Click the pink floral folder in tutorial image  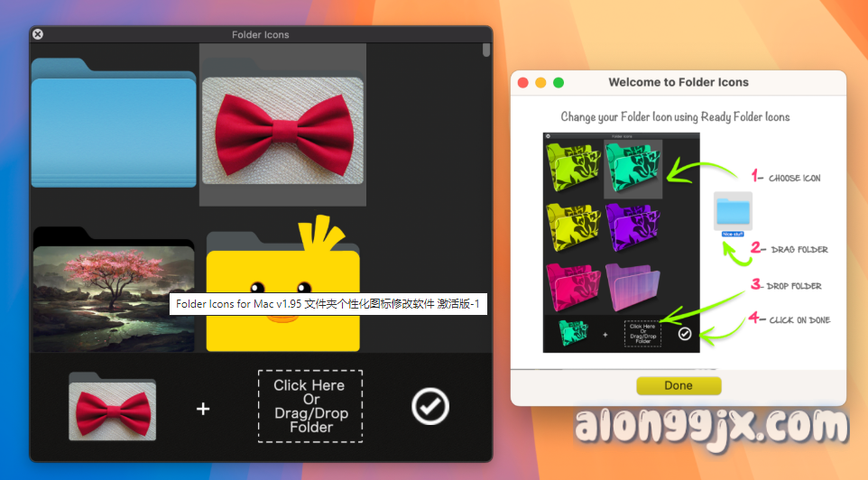[574, 286]
